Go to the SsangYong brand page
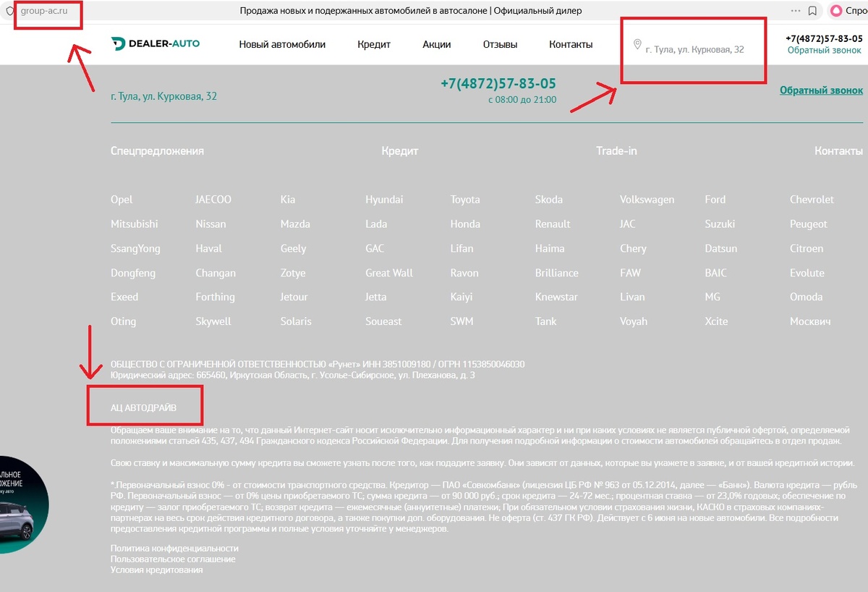This screenshot has height=592, width=868. [x=135, y=249]
